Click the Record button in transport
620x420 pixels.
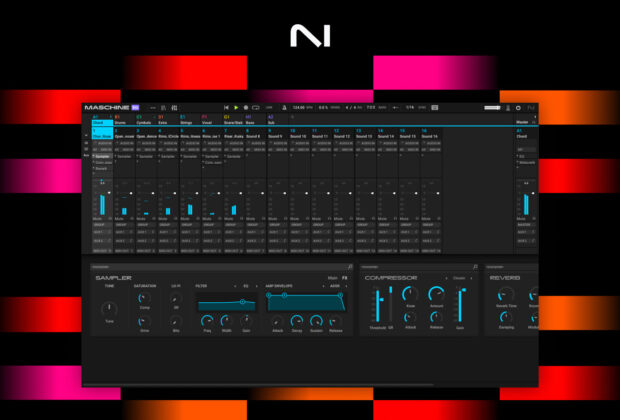(246, 108)
